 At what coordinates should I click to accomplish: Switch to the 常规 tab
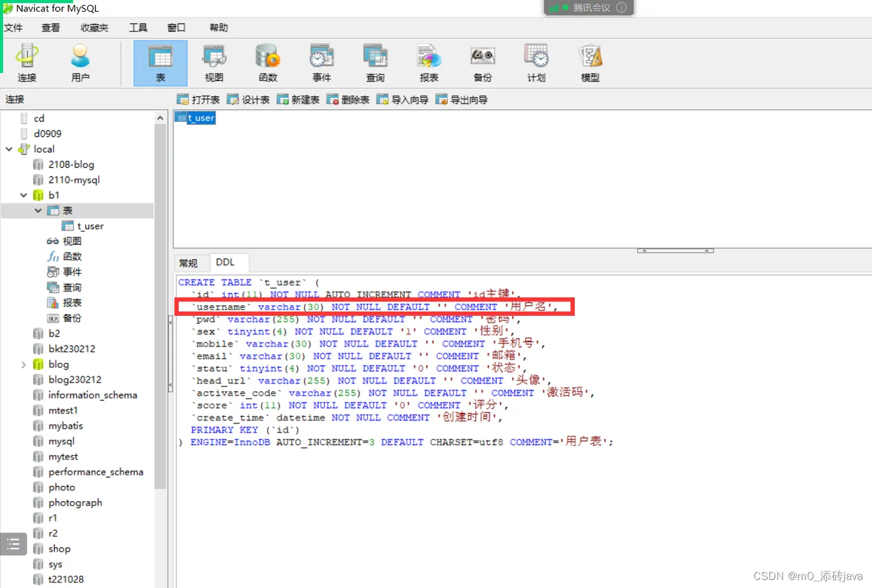click(188, 263)
